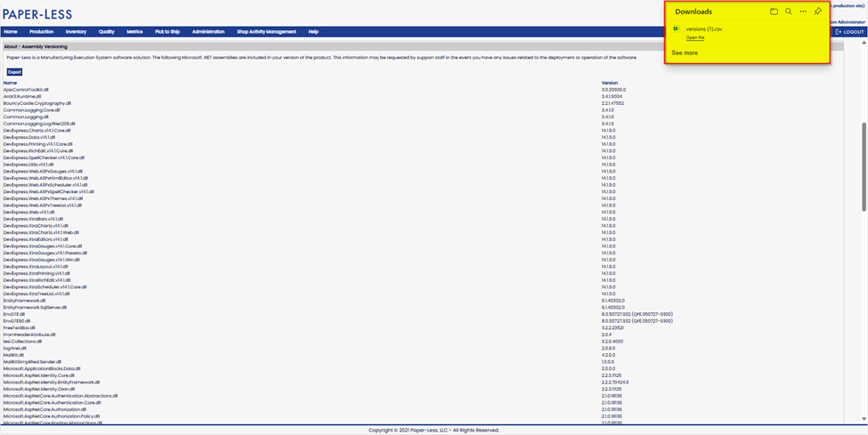Image resolution: width=868 pixels, height=435 pixels.
Task: Open the Help menu
Action: pyautogui.click(x=313, y=32)
